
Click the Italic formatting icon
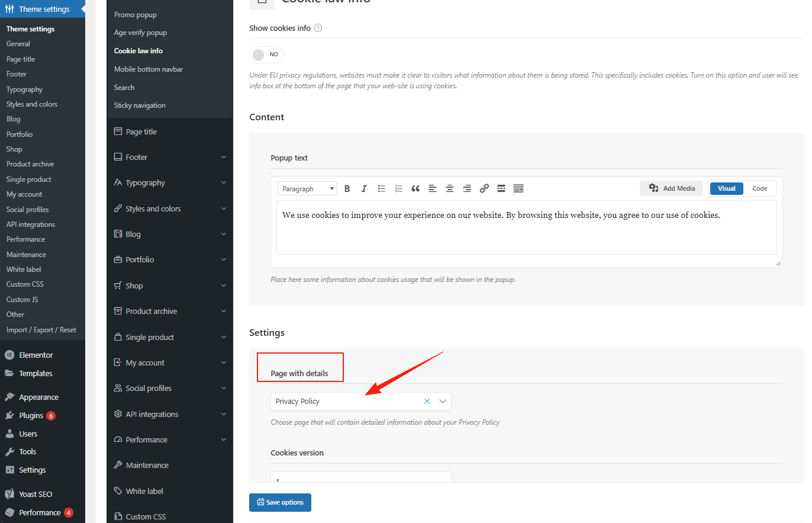pyautogui.click(x=364, y=188)
